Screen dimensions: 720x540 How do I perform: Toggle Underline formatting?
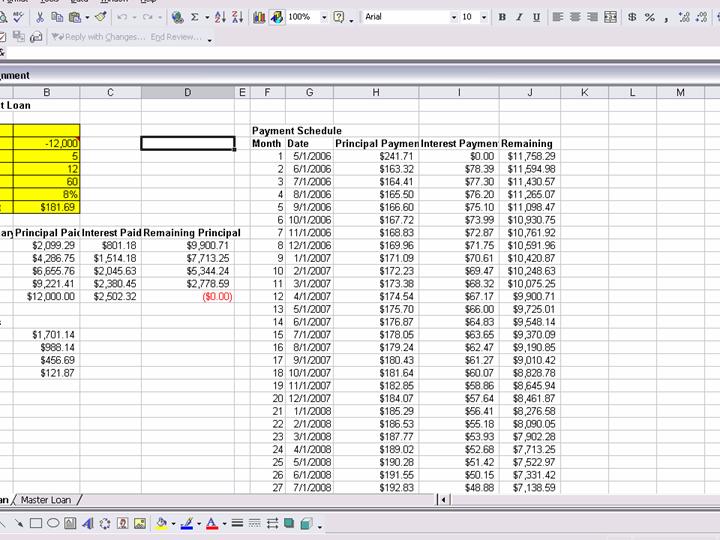(x=536, y=17)
